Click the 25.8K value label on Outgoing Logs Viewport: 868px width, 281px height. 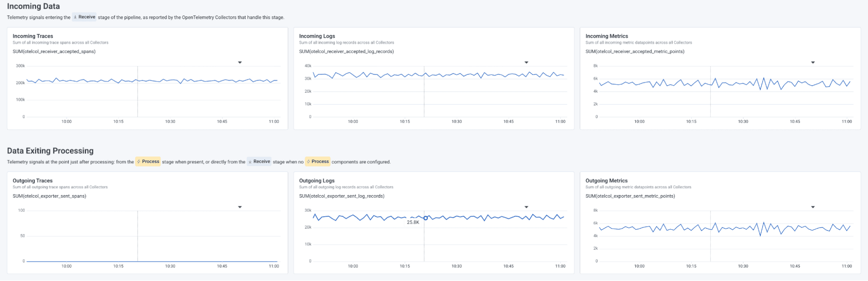pyautogui.click(x=413, y=222)
